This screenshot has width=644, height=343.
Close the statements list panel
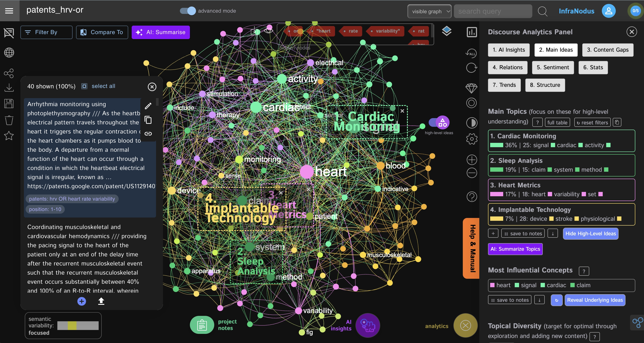click(152, 87)
